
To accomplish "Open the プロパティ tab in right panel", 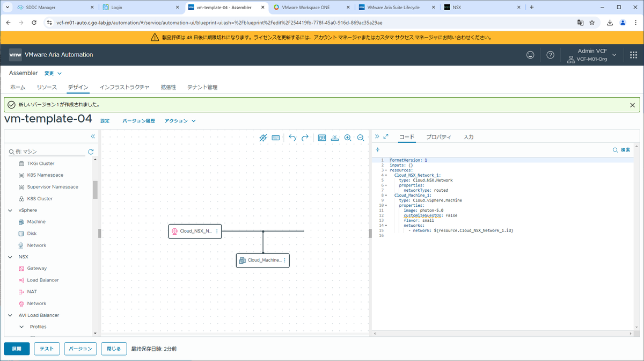I will [x=439, y=137].
